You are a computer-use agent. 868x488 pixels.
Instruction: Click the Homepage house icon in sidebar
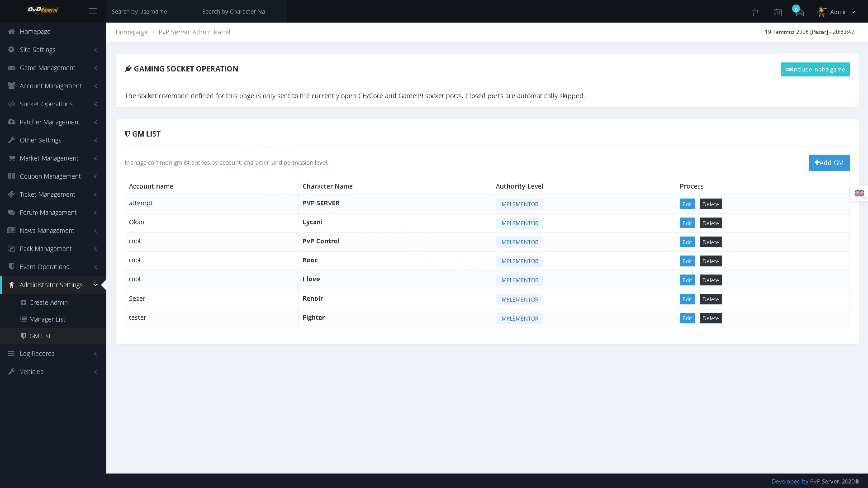pyautogui.click(x=11, y=32)
